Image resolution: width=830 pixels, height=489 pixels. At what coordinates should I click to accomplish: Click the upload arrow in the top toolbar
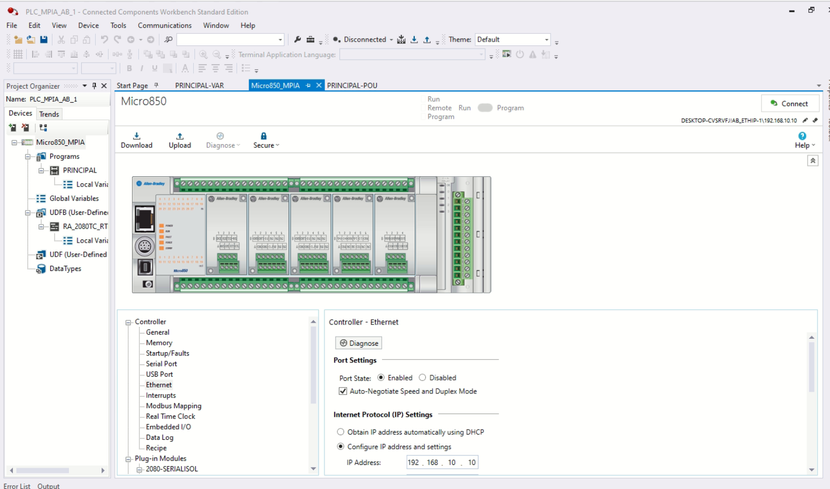[x=427, y=40]
